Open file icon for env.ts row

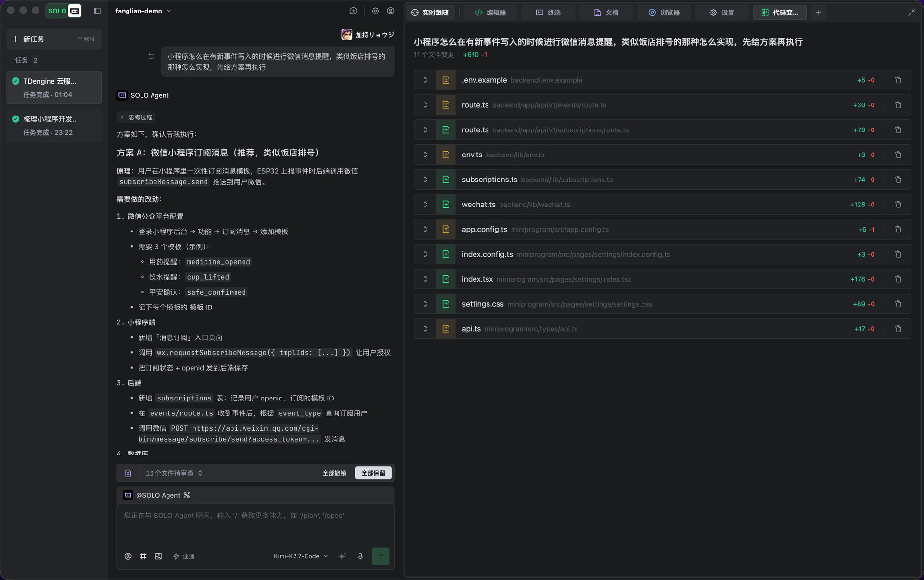898,155
